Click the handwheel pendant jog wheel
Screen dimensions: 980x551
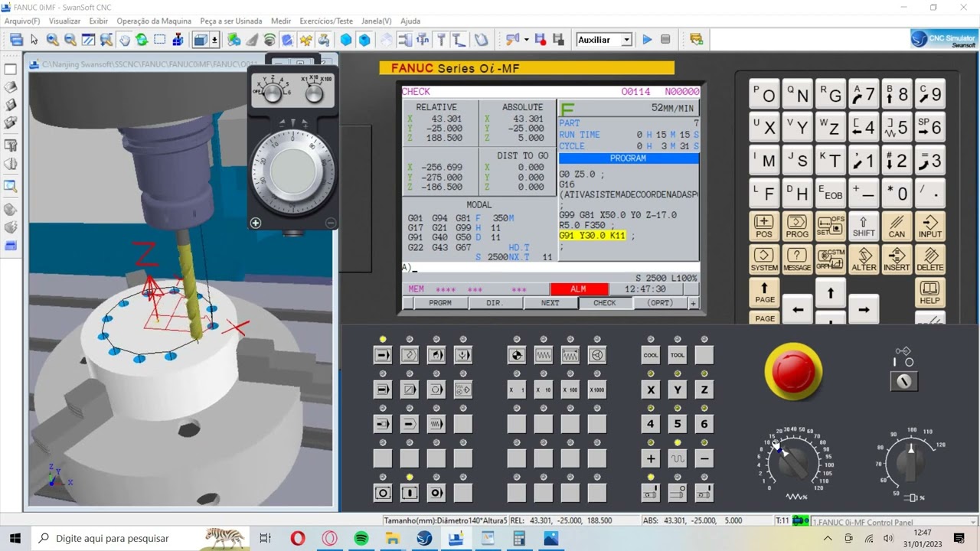click(x=292, y=170)
